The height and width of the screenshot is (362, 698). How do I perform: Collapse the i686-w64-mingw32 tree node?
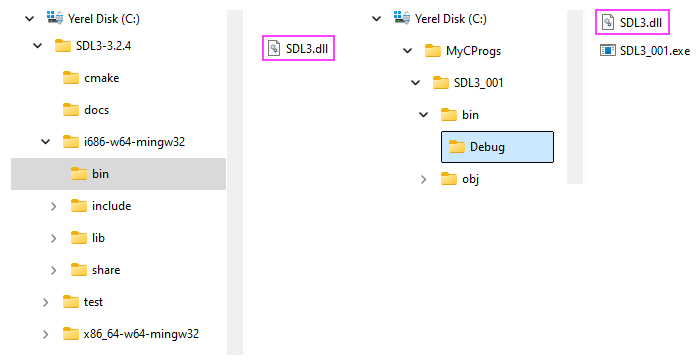[x=46, y=142]
